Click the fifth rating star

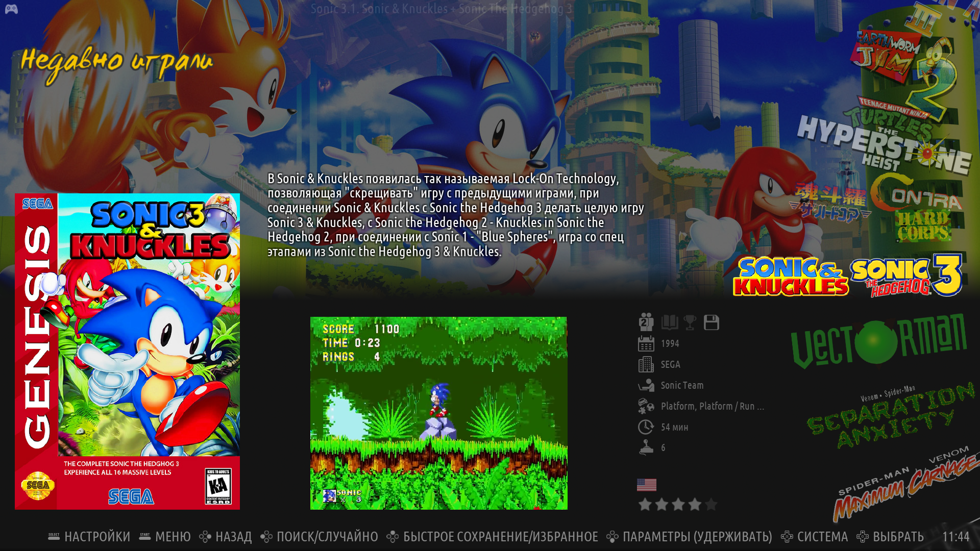711,505
